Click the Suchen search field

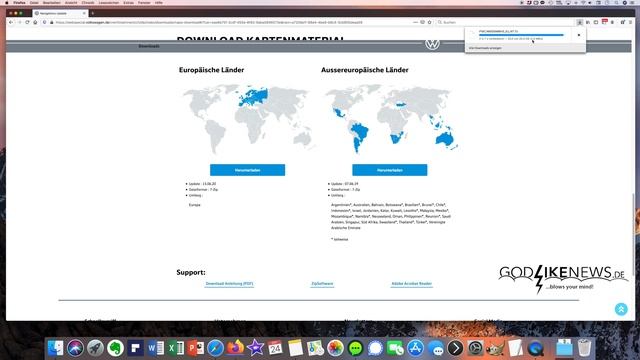coord(505,22)
